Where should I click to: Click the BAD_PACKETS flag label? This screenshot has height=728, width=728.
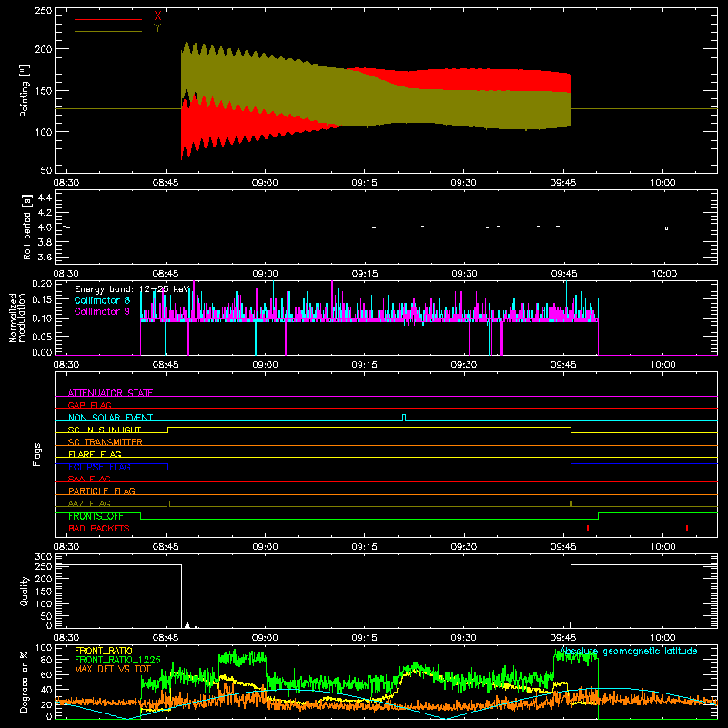[99, 528]
